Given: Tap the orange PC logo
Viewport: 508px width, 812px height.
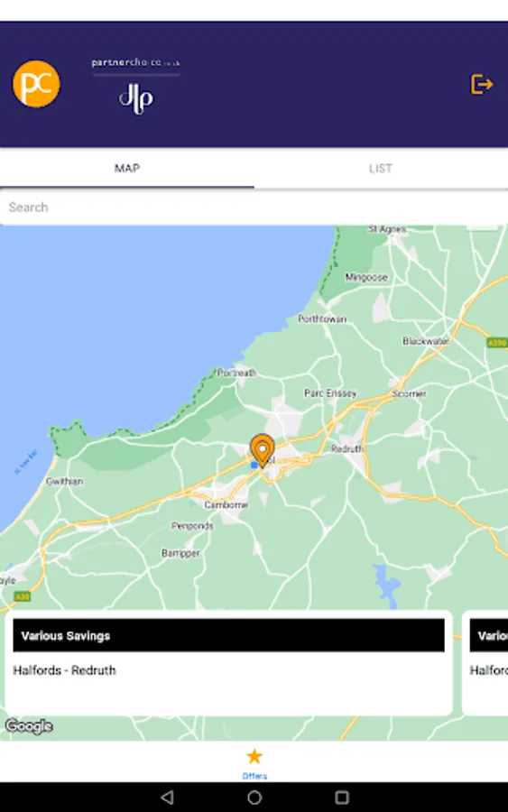Looking at the screenshot, I should click(x=36, y=84).
